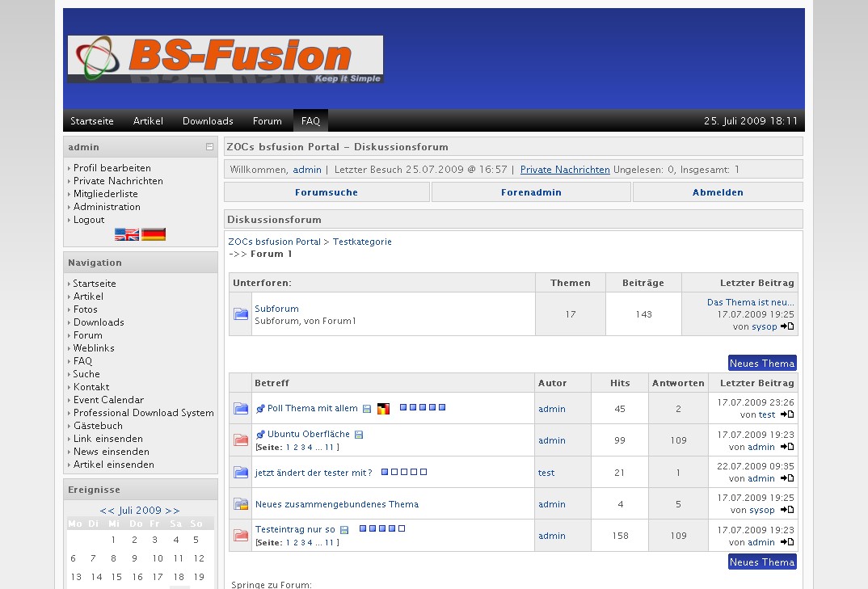The width and height of the screenshot is (868, 589).
Task: Click the upper Neues Thema button
Action: point(762,364)
